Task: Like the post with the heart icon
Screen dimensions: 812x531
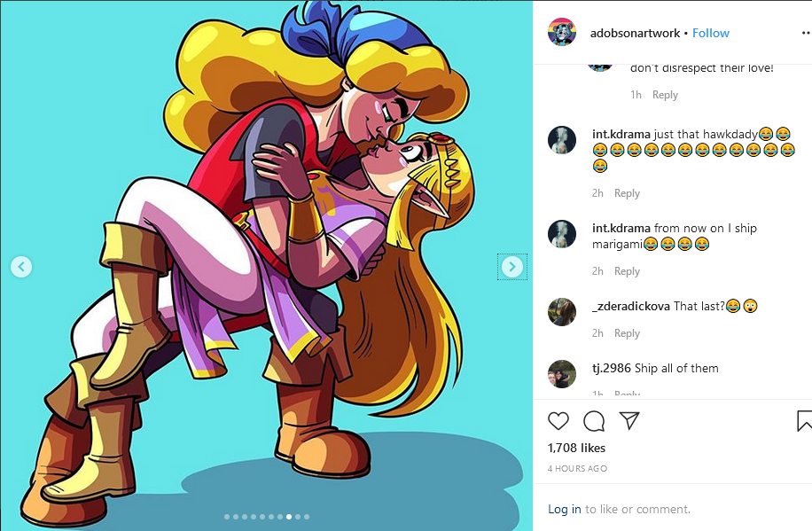Action: (558, 421)
